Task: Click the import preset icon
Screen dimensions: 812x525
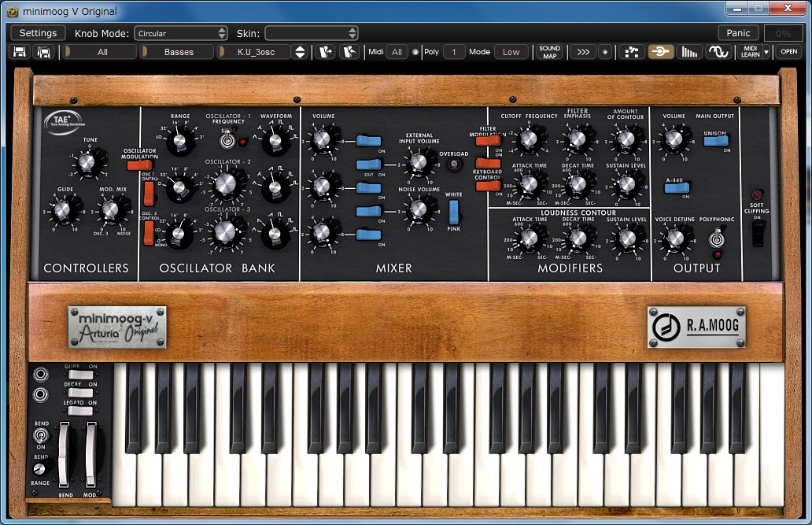Action: point(326,52)
